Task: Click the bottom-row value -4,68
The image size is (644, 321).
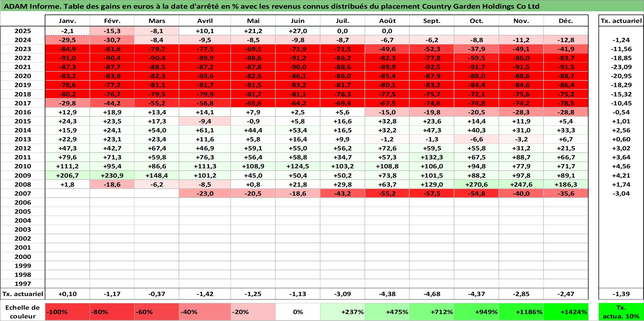Action: point(432,294)
